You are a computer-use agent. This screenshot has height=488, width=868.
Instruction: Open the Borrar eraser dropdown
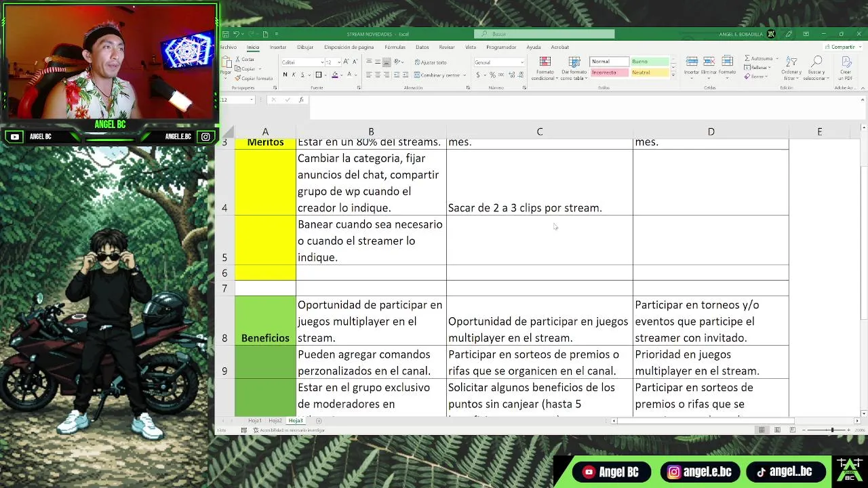(757, 77)
